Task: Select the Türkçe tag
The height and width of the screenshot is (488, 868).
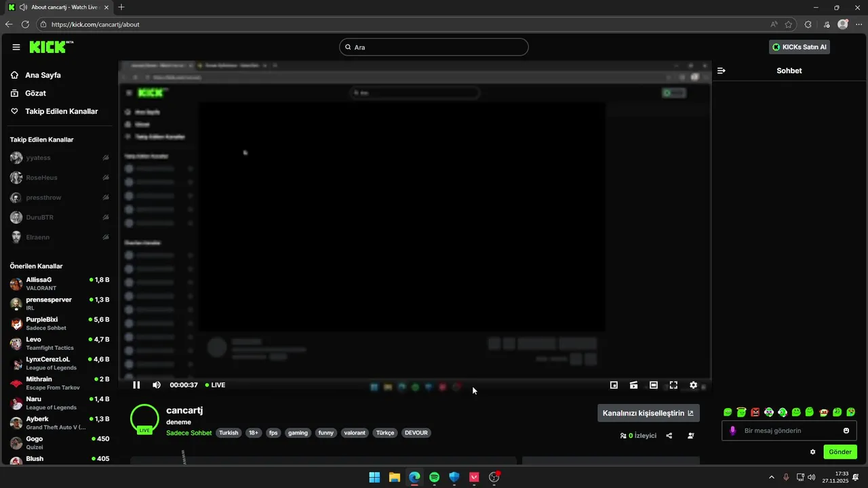Action: 385,433
